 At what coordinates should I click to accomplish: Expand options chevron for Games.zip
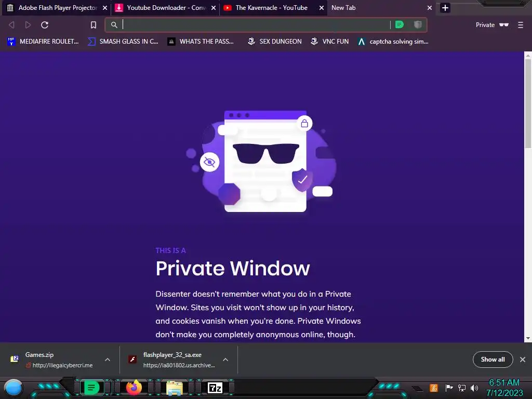pyautogui.click(x=108, y=360)
